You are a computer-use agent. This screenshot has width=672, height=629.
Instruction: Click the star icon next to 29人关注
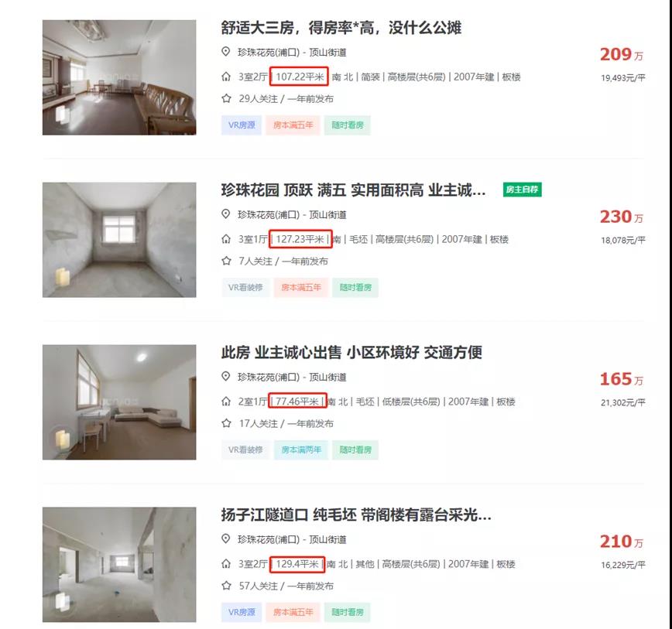tap(226, 98)
